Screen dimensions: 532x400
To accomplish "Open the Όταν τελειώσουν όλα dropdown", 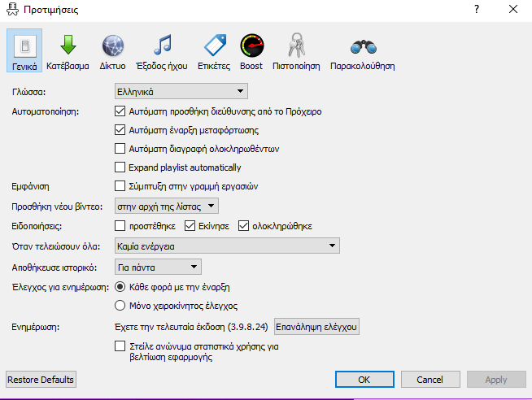I will (227, 246).
